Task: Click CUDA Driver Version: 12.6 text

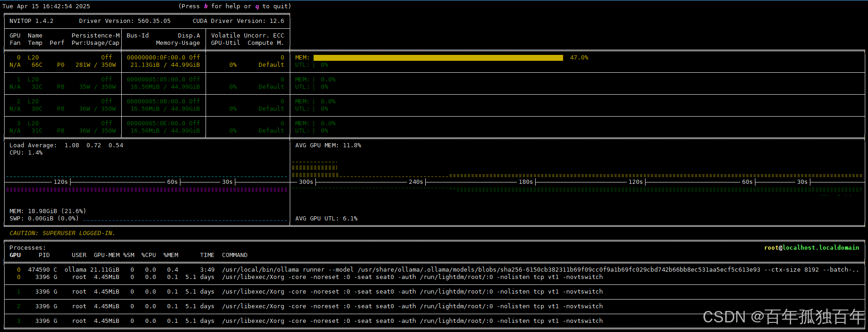Action: click(239, 21)
